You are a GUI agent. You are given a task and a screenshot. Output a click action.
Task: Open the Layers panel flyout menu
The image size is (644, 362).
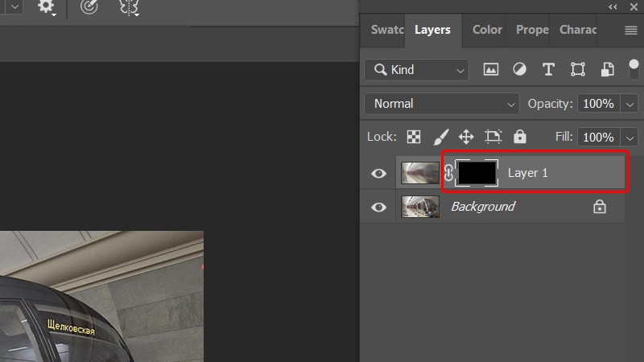[x=631, y=31]
